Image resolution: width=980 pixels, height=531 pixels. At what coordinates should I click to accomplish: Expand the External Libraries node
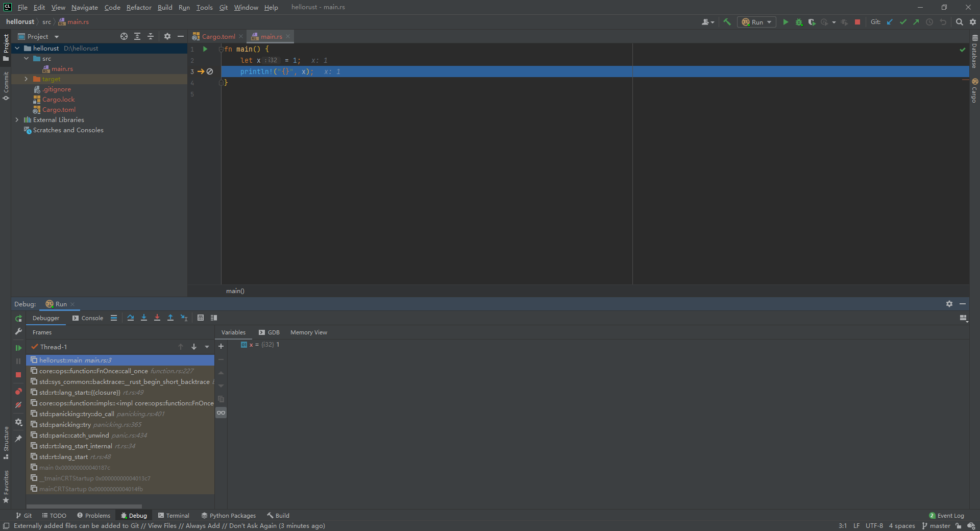(x=17, y=119)
